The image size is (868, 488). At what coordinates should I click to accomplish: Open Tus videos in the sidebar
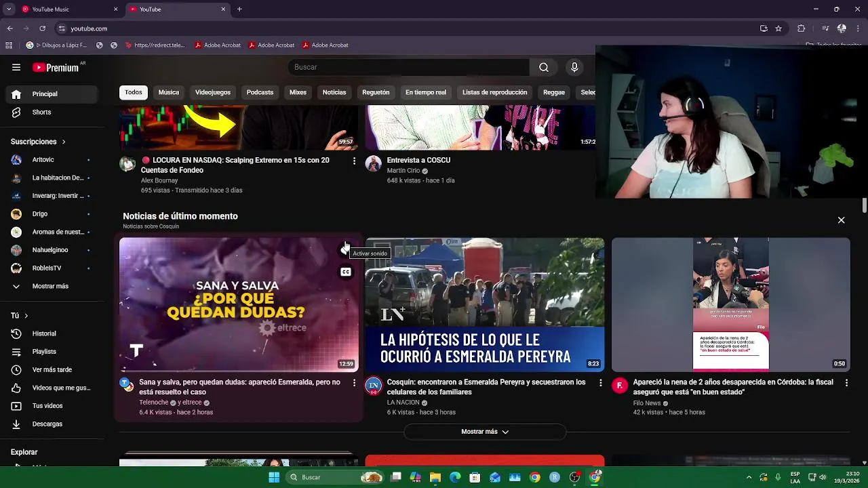pos(52,406)
